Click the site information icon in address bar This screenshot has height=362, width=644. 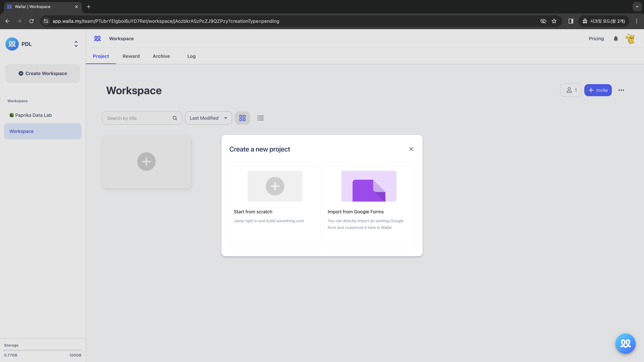[46, 21]
